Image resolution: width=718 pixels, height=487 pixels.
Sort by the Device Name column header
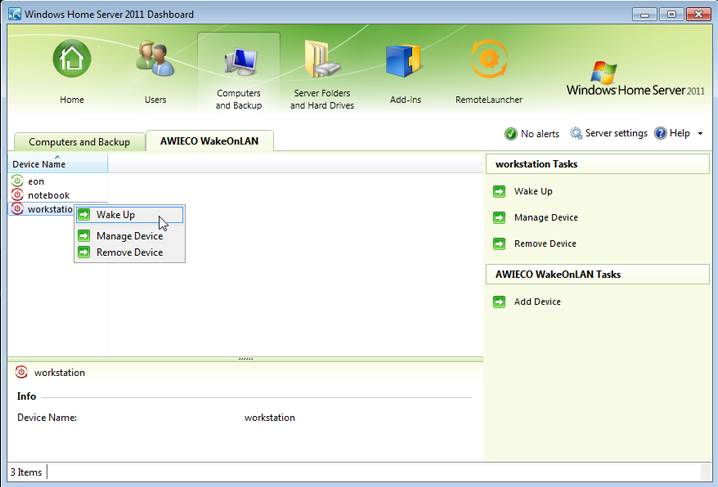(58, 163)
